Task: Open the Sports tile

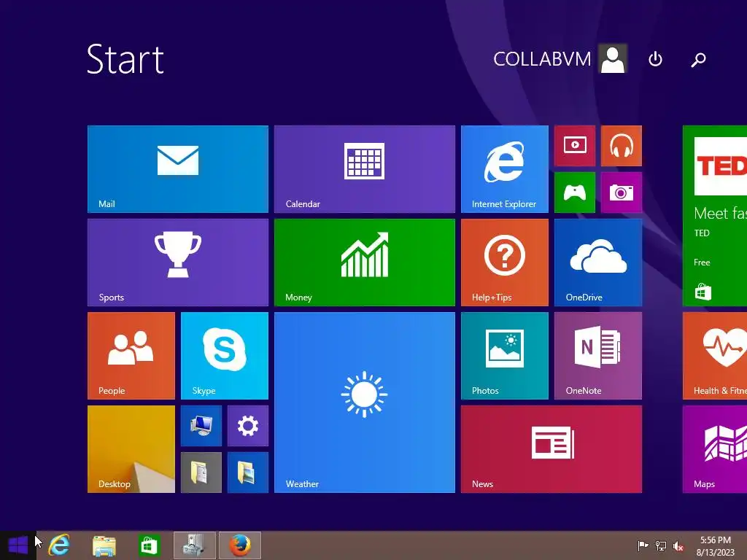Action: click(x=178, y=262)
